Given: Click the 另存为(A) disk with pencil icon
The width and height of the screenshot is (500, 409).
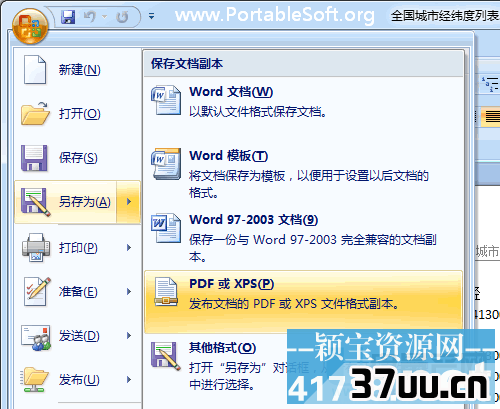Looking at the screenshot, I should coord(35,202).
